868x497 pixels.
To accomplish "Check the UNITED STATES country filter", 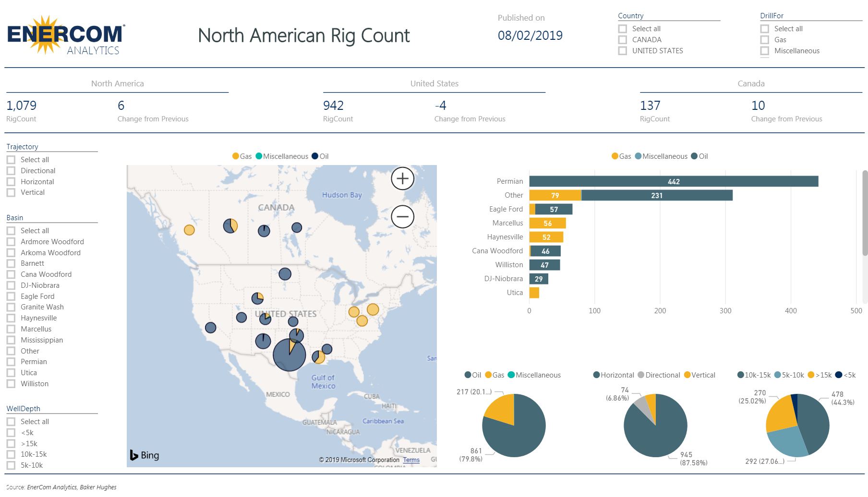I will [x=622, y=50].
